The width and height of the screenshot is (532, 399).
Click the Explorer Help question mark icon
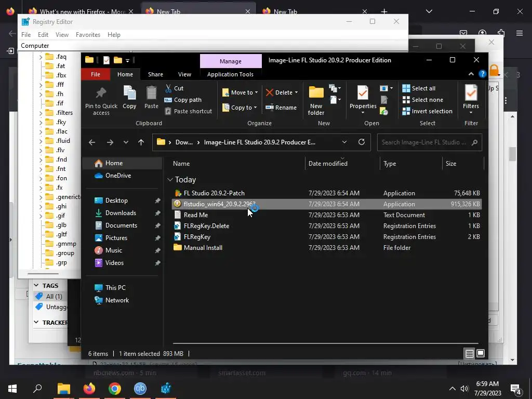[x=483, y=74]
